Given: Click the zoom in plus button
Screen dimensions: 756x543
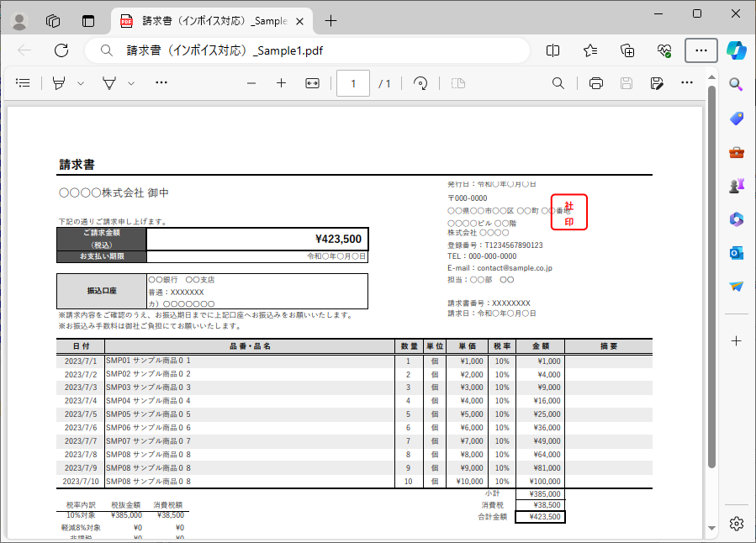Looking at the screenshot, I should coord(281,83).
